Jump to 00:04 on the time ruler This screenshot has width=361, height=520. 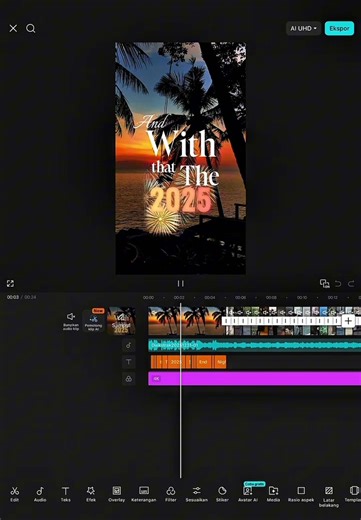pyautogui.click(x=210, y=297)
